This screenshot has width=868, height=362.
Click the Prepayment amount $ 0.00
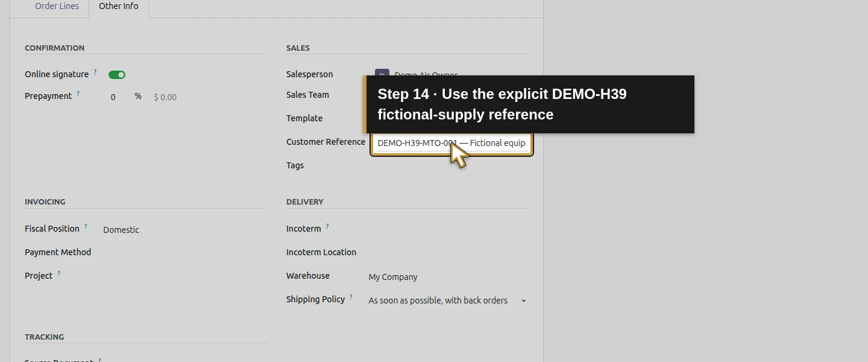(165, 97)
